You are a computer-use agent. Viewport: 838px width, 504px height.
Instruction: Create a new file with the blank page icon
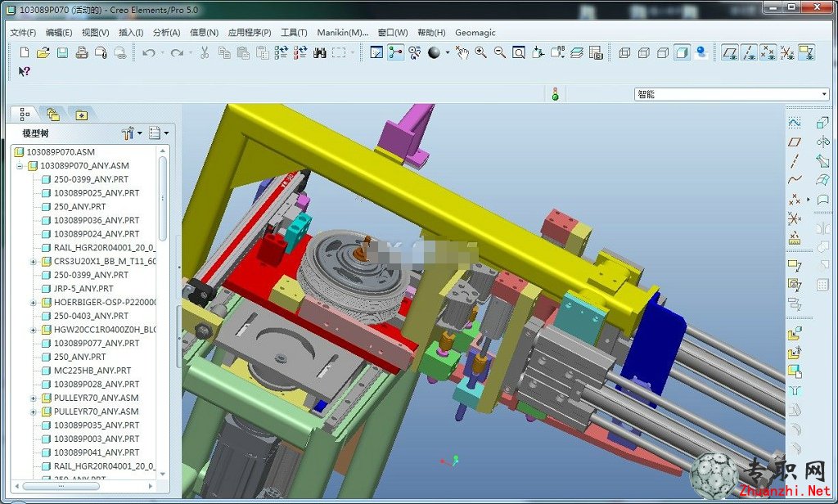[x=24, y=52]
